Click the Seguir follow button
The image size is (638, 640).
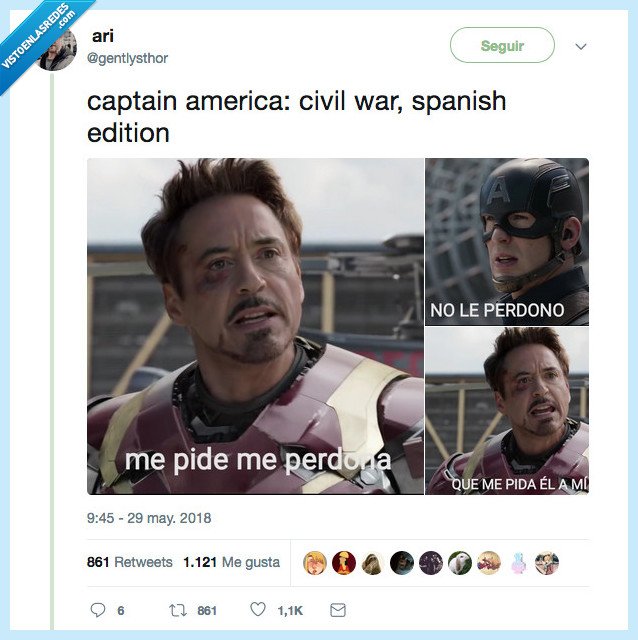[x=502, y=45]
